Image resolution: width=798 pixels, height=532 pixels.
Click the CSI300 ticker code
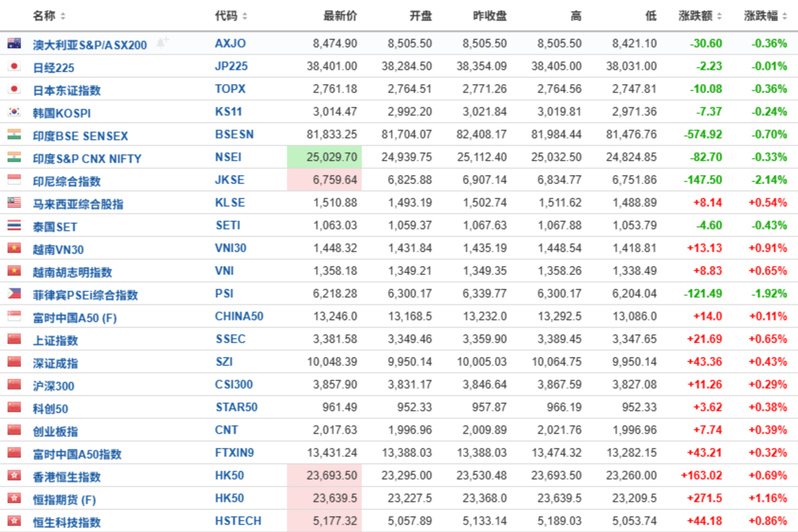pyautogui.click(x=234, y=385)
